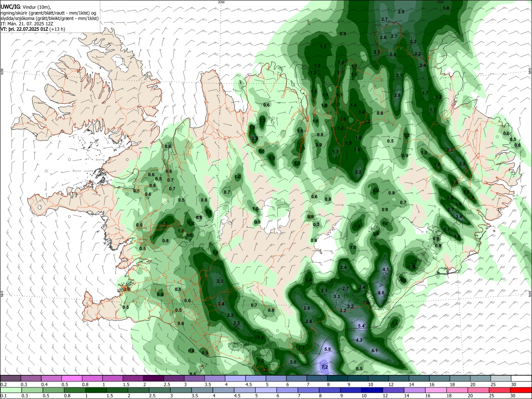Image resolution: width=532 pixels, height=399 pixels.
Task: Click the precipitation value 5.4 on the map
Action: (x=361, y=326)
